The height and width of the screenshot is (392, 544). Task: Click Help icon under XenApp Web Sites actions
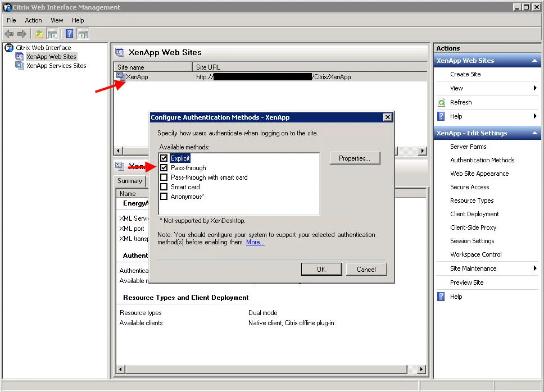pyautogui.click(x=441, y=116)
